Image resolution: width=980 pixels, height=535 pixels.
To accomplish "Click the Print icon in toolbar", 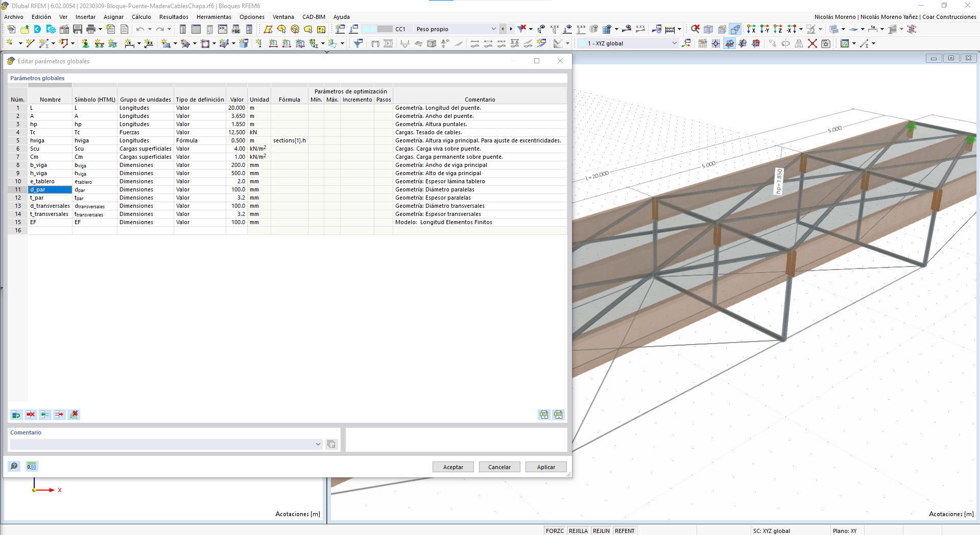I will point(91,29).
